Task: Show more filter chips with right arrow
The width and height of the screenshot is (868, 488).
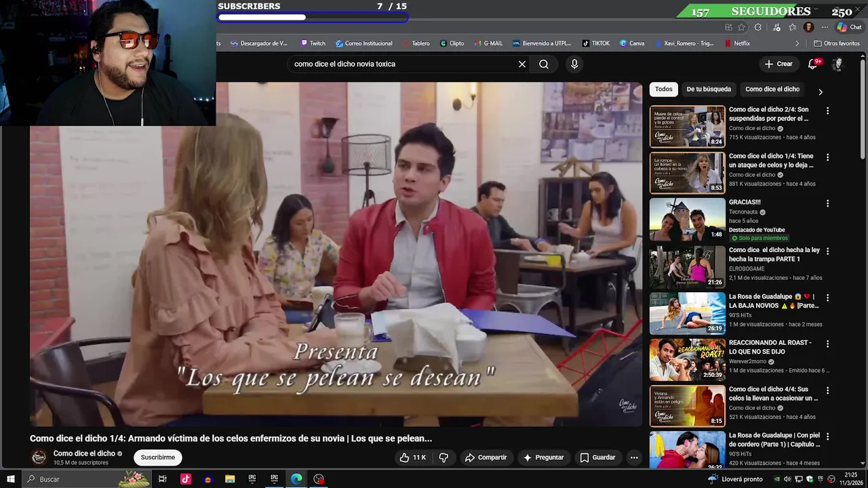Action: click(821, 91)
